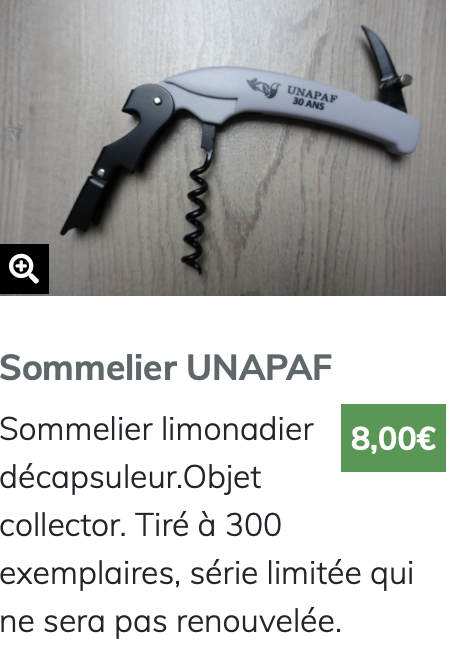The height and width of the screenshot is (656, 452).
Task: Click the green 8,00€ price badge
Action: [x=393, y=438]
